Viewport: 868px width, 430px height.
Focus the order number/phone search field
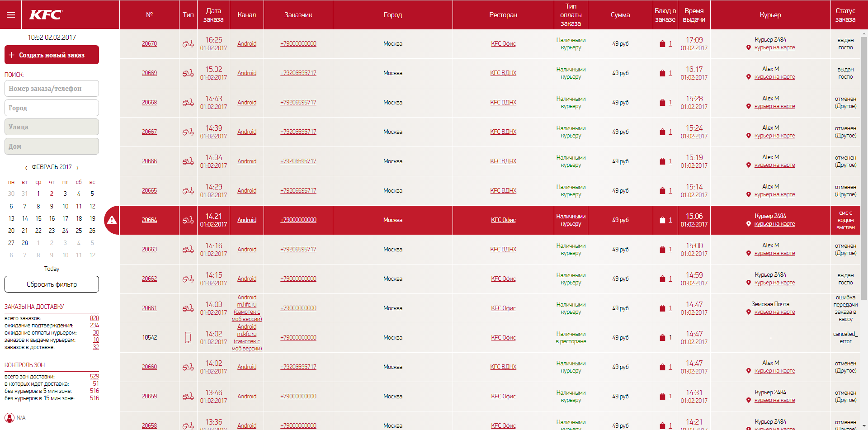coord(52,89)
